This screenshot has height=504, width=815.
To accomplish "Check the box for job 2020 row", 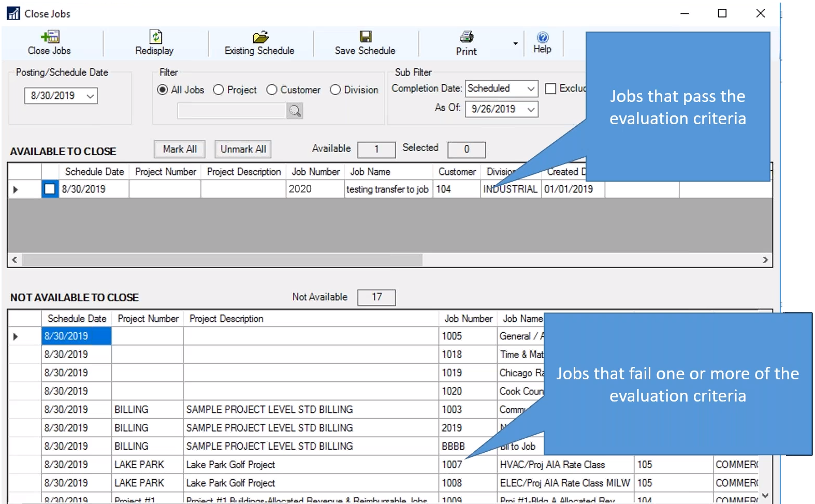I will coord(50,189).
